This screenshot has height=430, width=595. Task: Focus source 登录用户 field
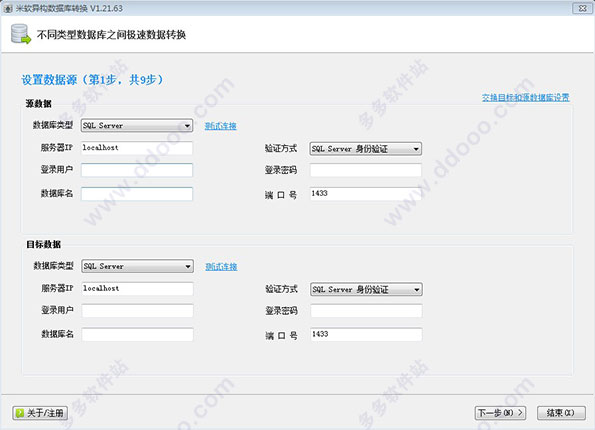click(137, 170)
